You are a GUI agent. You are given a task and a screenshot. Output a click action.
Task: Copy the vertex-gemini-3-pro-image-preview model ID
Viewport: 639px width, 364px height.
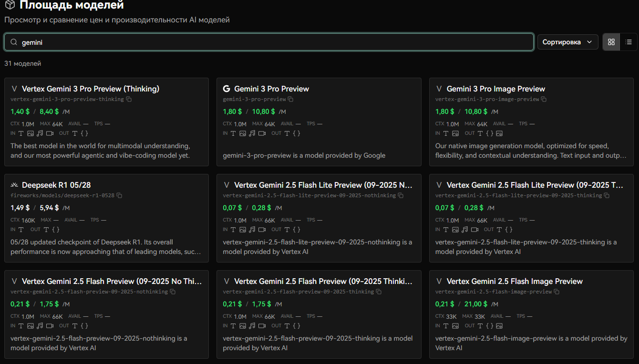(544, 99)
